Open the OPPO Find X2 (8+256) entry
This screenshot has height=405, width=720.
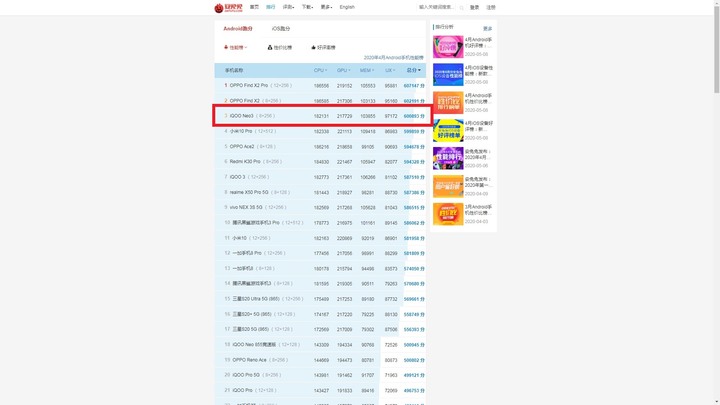(x=320, y=101)
